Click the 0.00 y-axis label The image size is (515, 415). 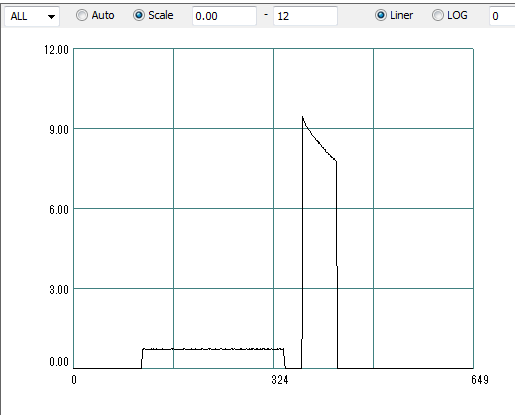(59, 362)
